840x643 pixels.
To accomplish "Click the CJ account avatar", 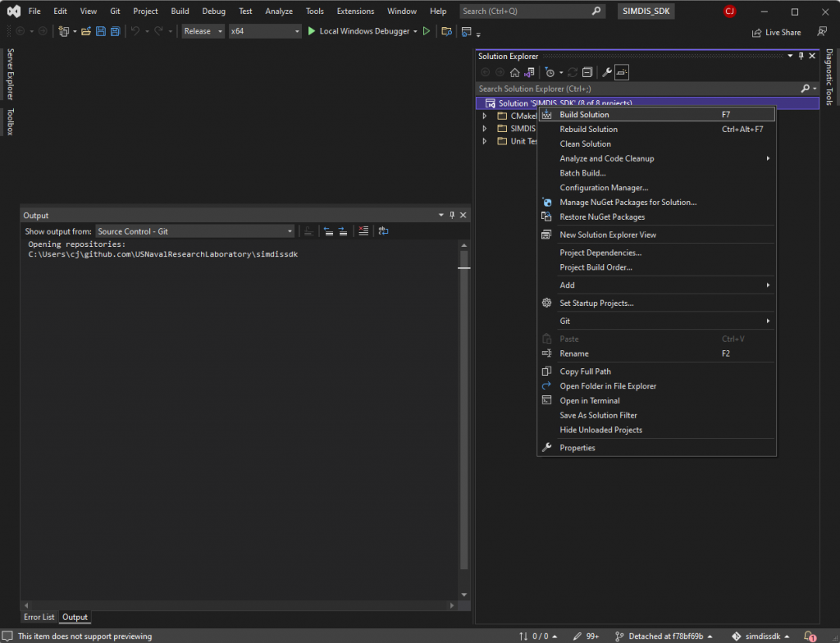I will pos(729,11).
